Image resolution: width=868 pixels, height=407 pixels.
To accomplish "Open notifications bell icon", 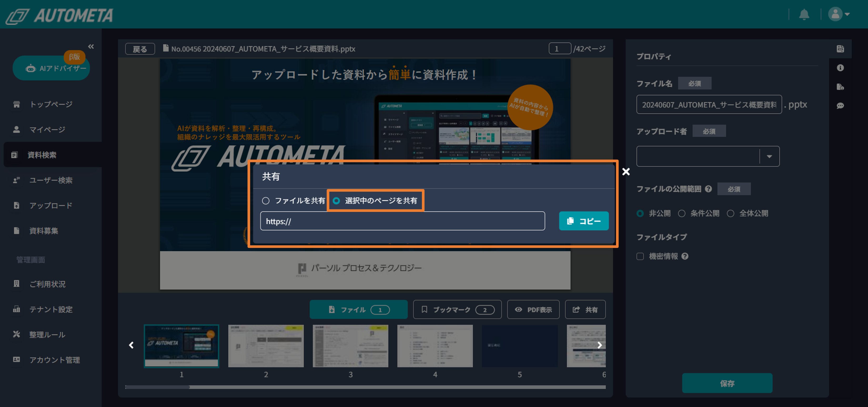I will click(x=804, y=14).
